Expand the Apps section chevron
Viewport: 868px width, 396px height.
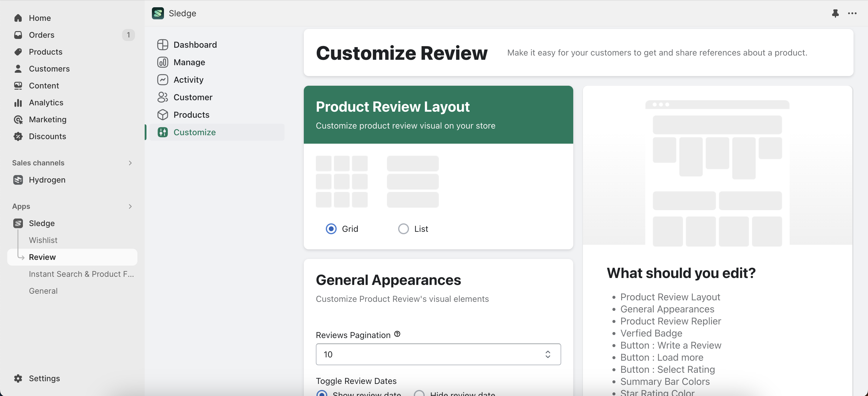point(130,206)
